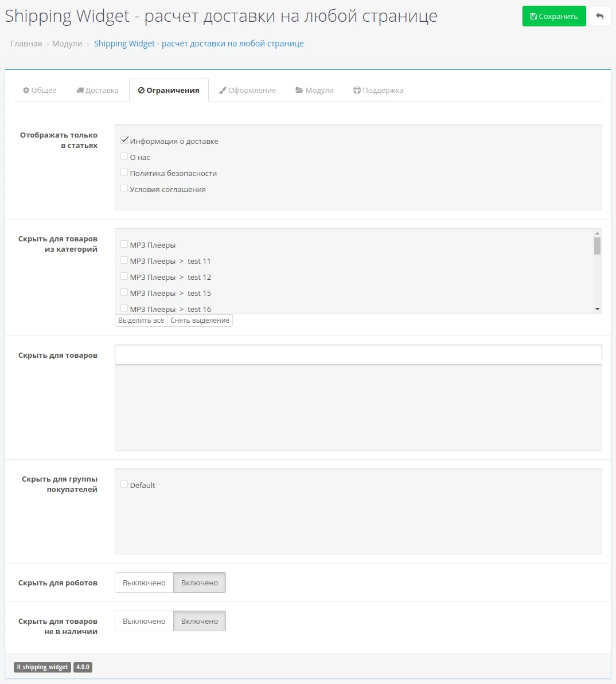Go to the Модули tab
This screenshot has width=616, height=684.
[x=314, y=90]
